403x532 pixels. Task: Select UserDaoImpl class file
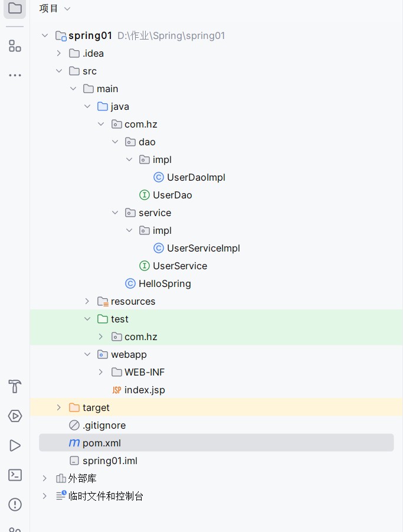coord(195,177)
